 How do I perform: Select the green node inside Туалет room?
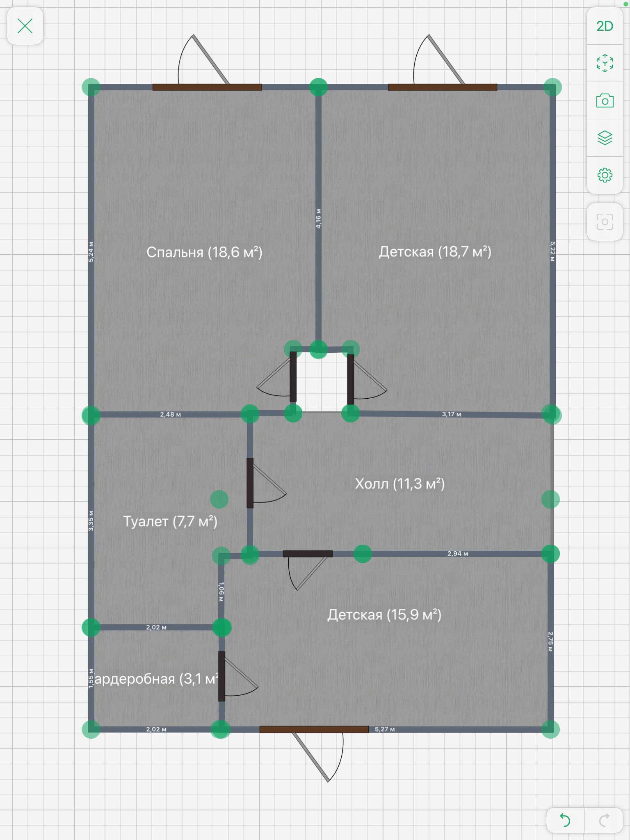pos(219,499)
